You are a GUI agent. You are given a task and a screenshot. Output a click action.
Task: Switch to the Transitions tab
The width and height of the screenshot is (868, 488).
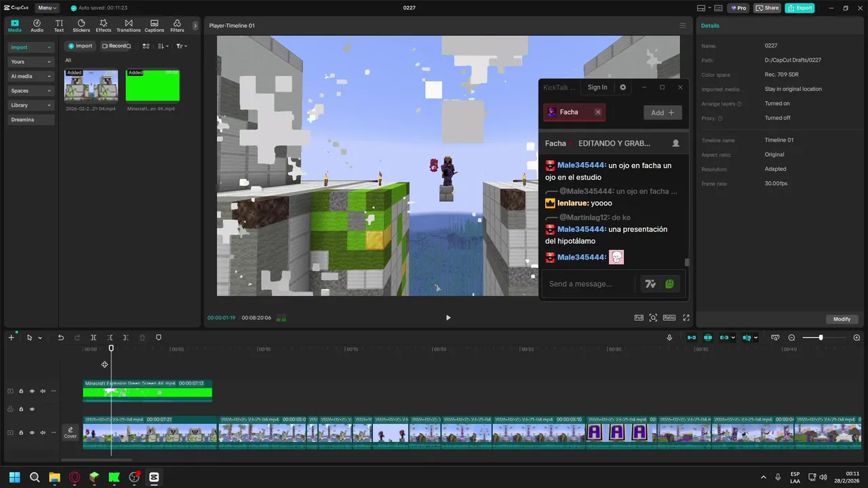pyautogui.click(x=128, y=26)
